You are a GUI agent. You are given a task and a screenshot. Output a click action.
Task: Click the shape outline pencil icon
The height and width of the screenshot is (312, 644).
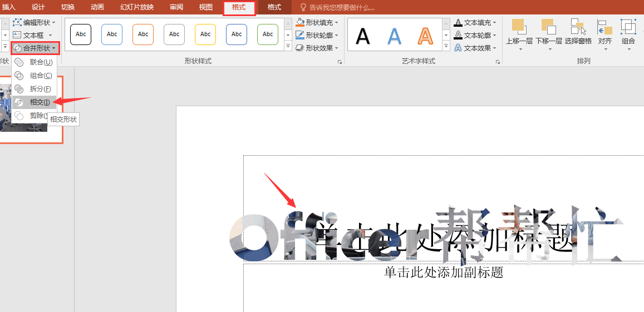[300, 35]
